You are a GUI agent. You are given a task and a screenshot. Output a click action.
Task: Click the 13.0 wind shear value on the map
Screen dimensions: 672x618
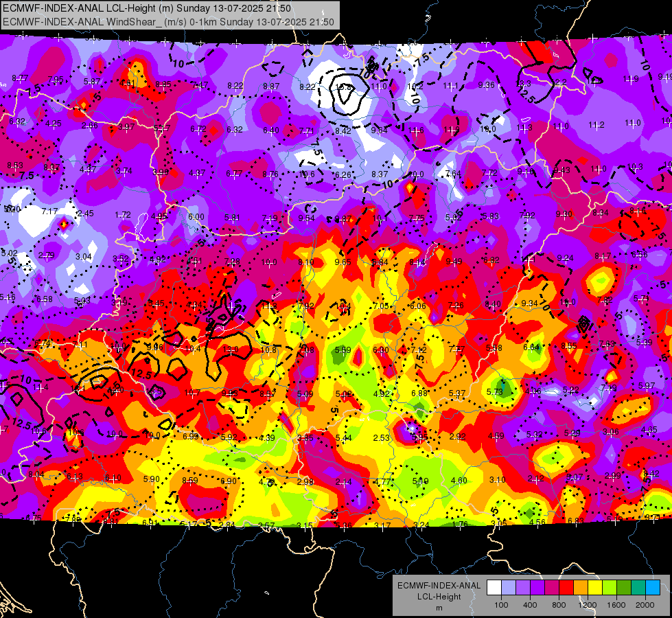pyautogui.click(x=231, y=350)
